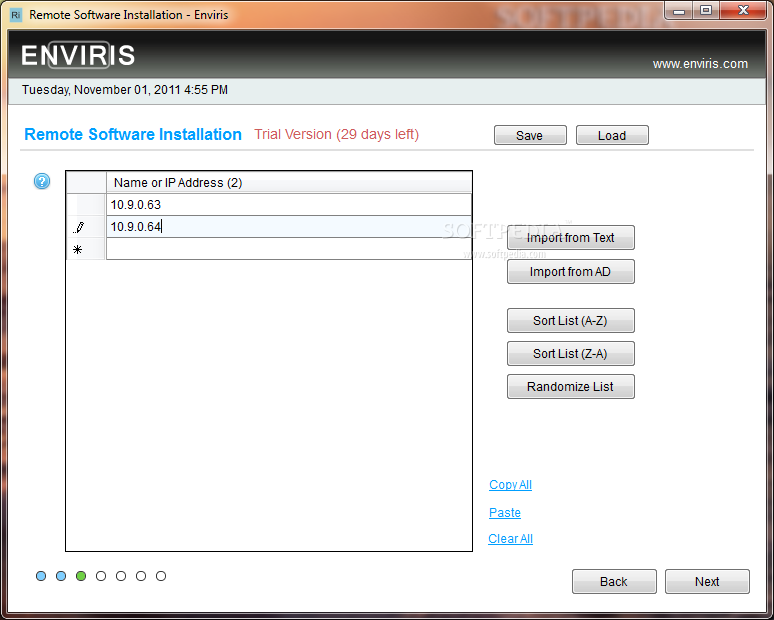Minimize the Enviris window
Image resolution: width=774 pixels, height=620 pixels.
(679, 10)
